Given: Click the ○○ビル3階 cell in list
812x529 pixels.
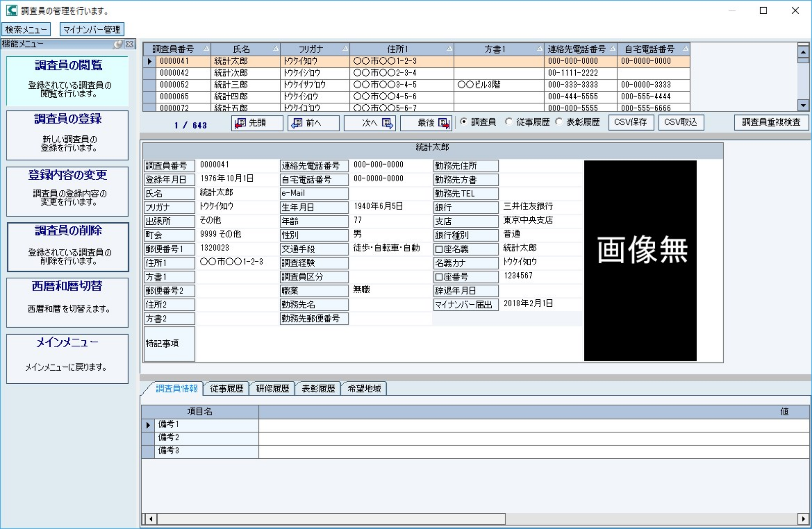Looking at the screenshot, I should pos(499,85).
